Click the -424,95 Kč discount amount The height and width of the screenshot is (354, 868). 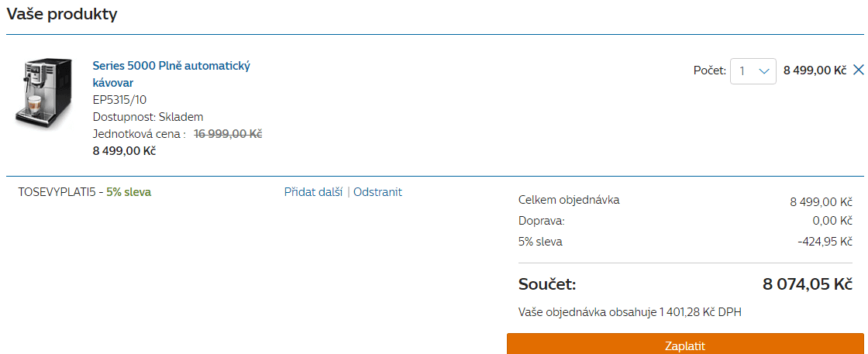(x=825, y=242)
